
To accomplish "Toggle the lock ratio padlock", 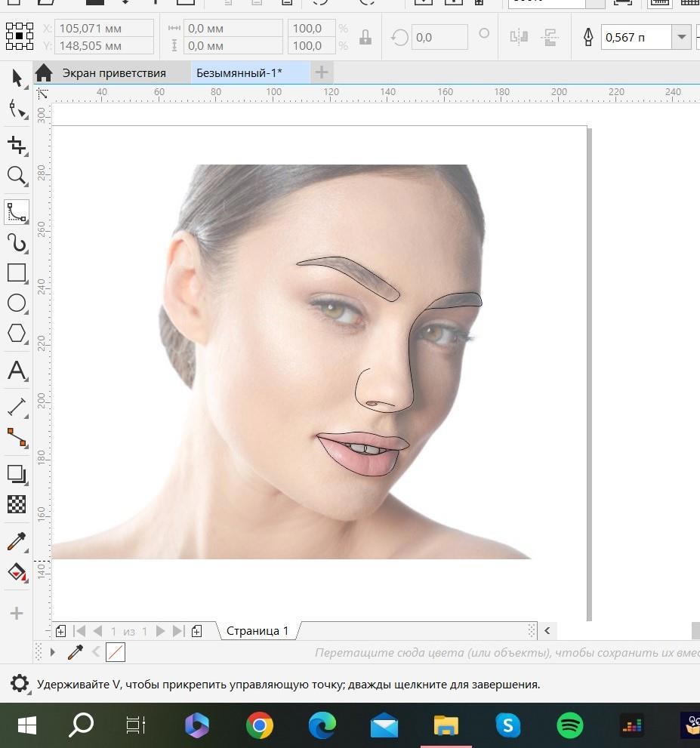I will pyautogui.click(x=365, y=37).
